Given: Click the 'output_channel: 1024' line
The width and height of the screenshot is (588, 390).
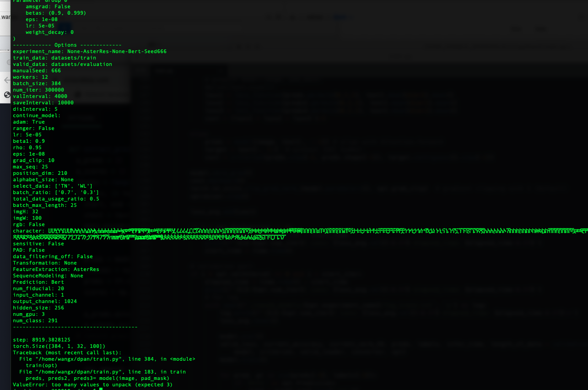Looking at the screenshot, I should [x=45, y=301].
